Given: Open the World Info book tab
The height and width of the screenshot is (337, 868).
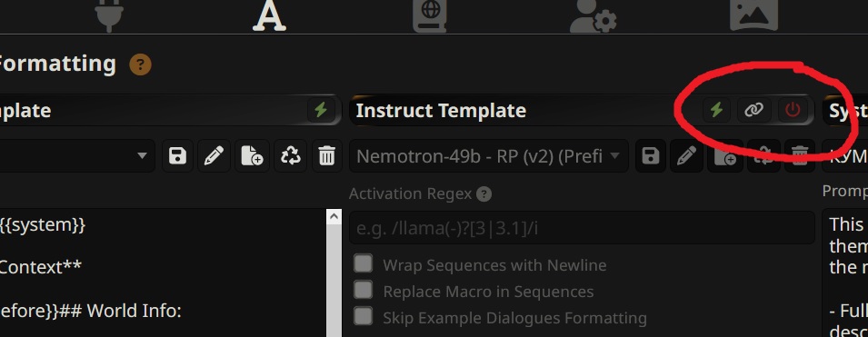Looking at the screenshot, I should click(430, 15).
